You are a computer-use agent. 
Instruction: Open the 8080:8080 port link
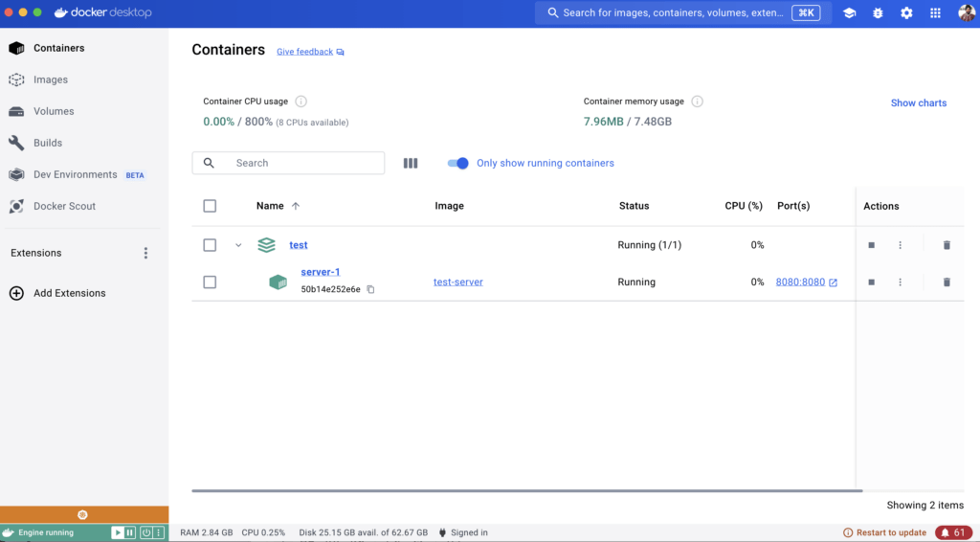click(x=800, y=282)
